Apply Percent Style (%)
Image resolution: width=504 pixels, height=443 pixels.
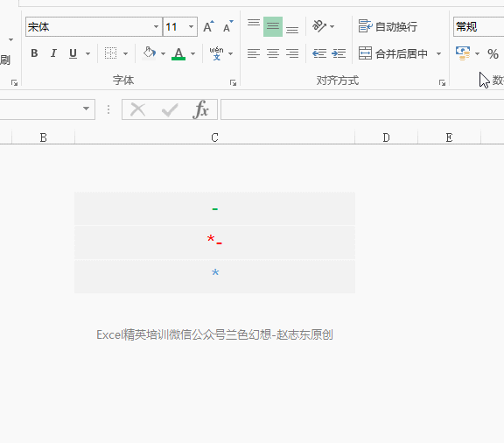(x=493, y=53)
